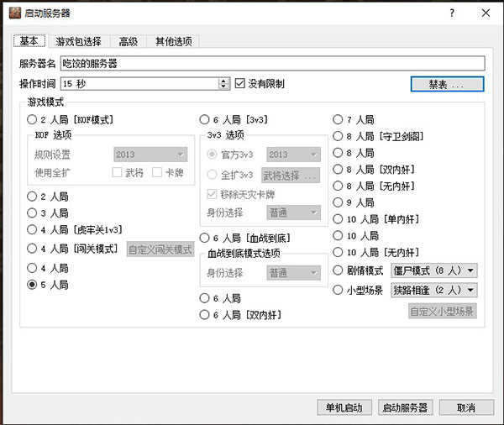Select the 官方3v3 radio option
Screen dimensions: 504x425
point(230,155)
